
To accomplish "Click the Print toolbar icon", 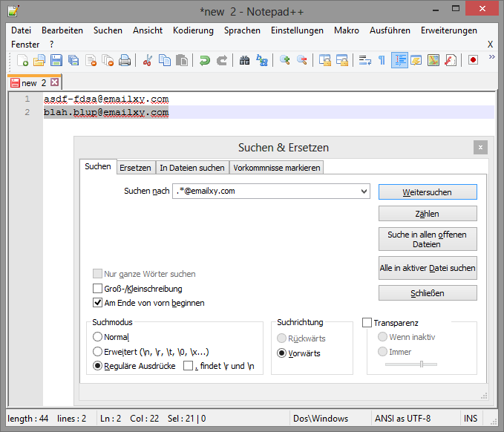I will 125,60.
